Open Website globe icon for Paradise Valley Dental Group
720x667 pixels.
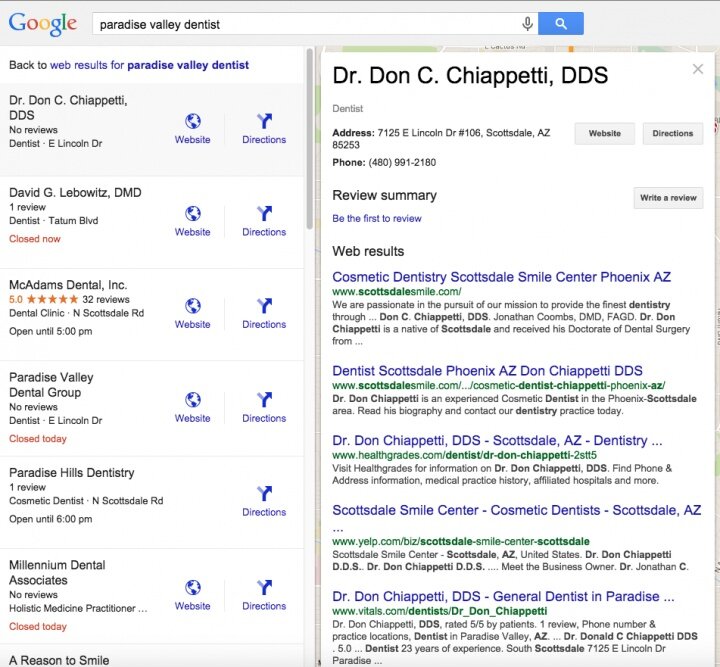coord(193,400)
